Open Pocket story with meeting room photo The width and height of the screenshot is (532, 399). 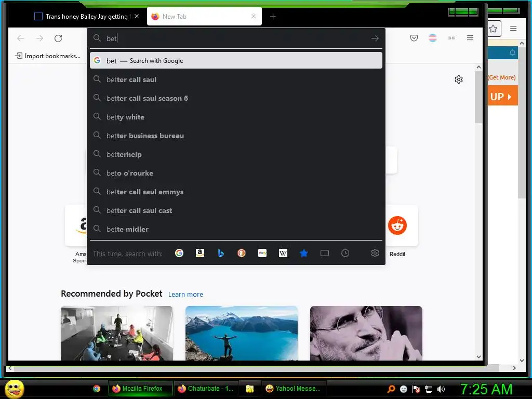[117, 333]
